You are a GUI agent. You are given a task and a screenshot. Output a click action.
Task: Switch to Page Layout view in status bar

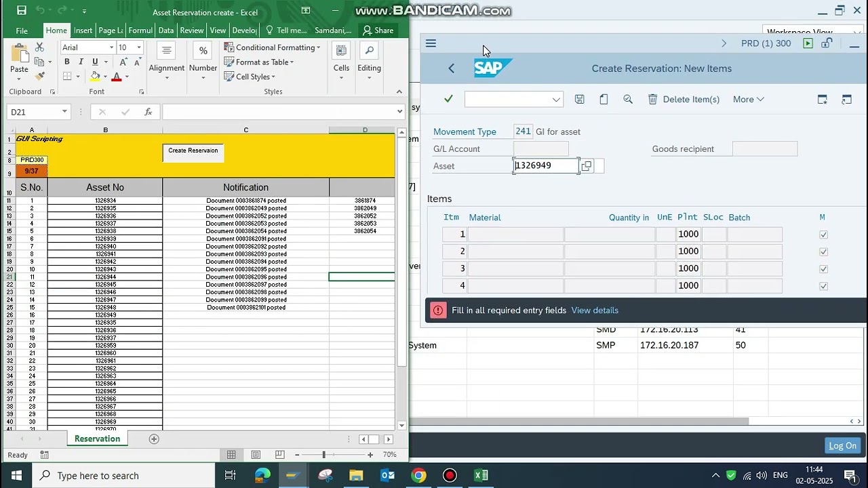click(256, 455)
